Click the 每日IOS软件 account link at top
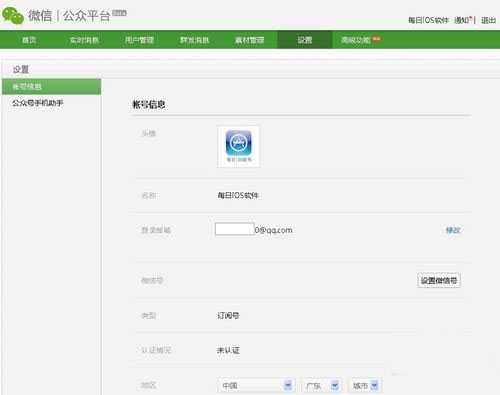500x395 pixels. point(428,20)
